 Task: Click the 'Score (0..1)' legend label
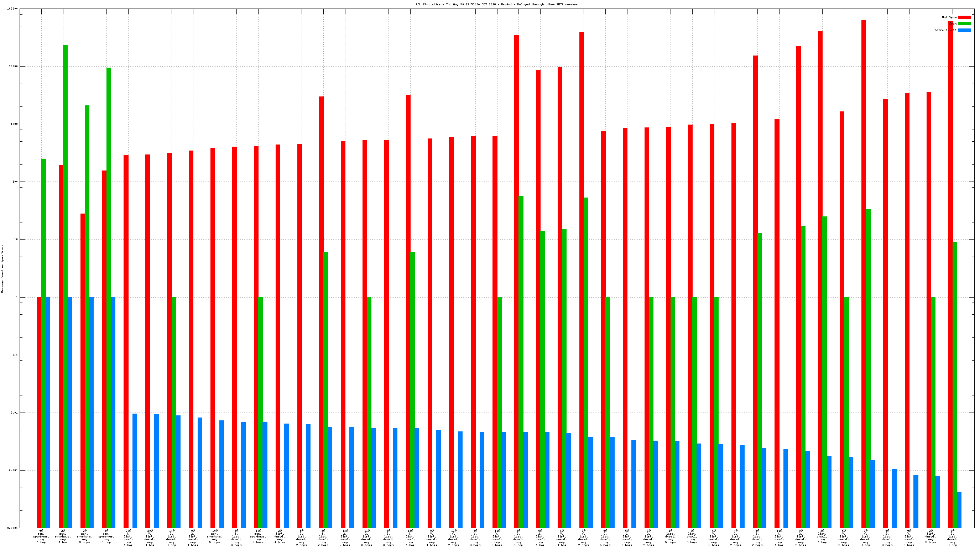pos(945,30)
